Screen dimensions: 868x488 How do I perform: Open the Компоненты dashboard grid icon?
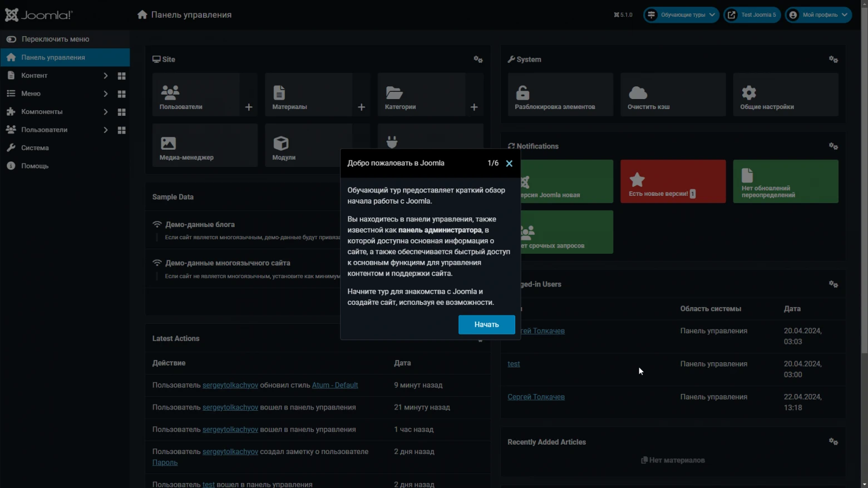click(121, 112)
